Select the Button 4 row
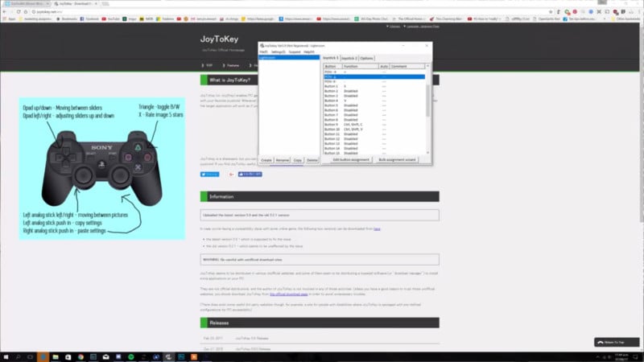Viewport: 644px width, 362px height. pos(374,101)
